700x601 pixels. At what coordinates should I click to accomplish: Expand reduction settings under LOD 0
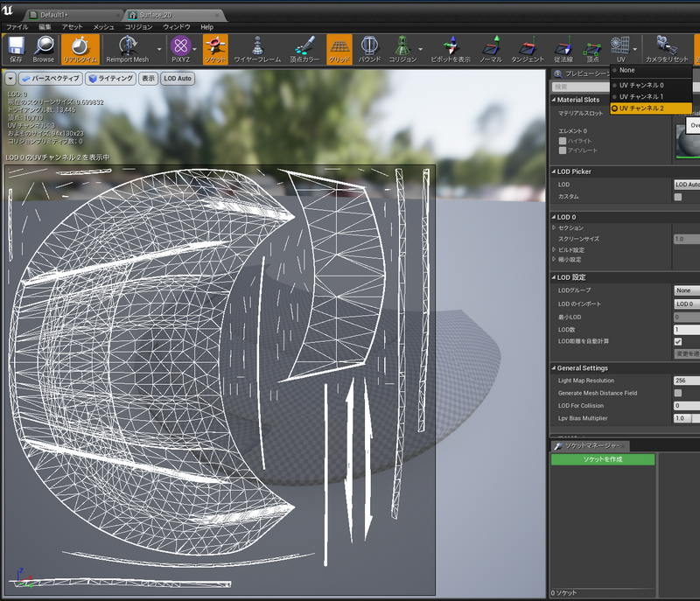(554, 259)
